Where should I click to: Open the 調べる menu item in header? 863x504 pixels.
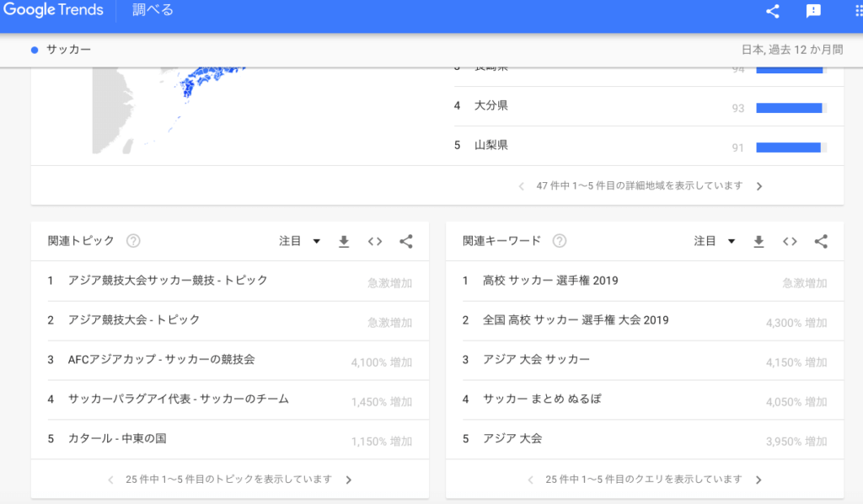pyautogui.click(x=153, y=11)
